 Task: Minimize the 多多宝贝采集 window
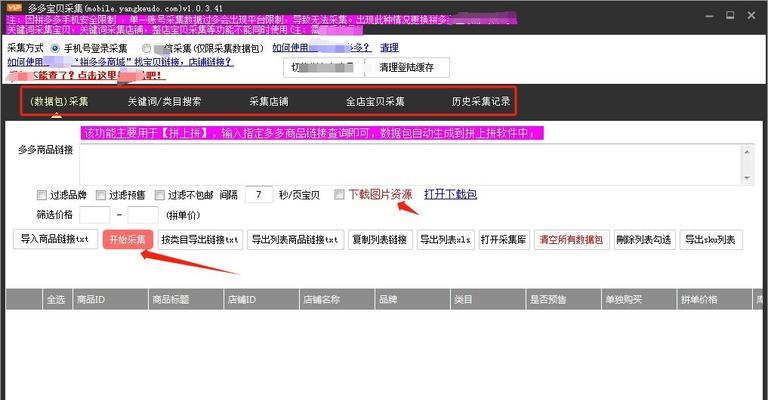point(709,16)
